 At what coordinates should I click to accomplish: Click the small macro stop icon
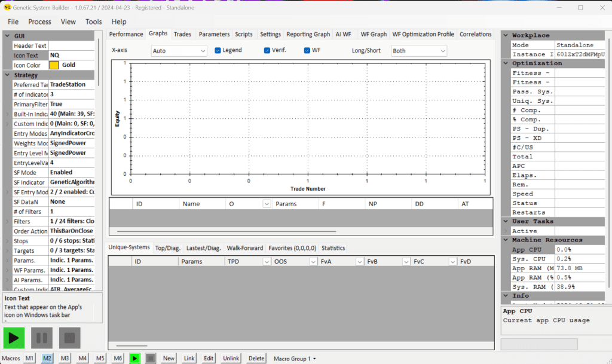pos(151,358)
